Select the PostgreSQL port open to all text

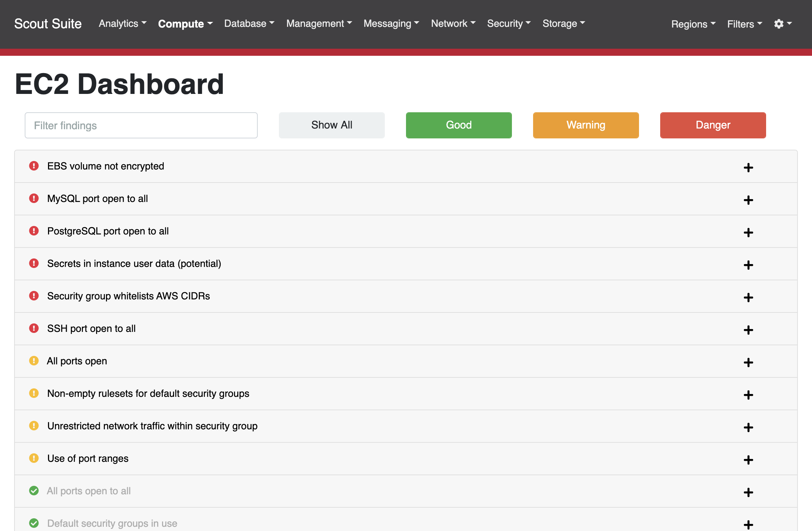[108, 231]
